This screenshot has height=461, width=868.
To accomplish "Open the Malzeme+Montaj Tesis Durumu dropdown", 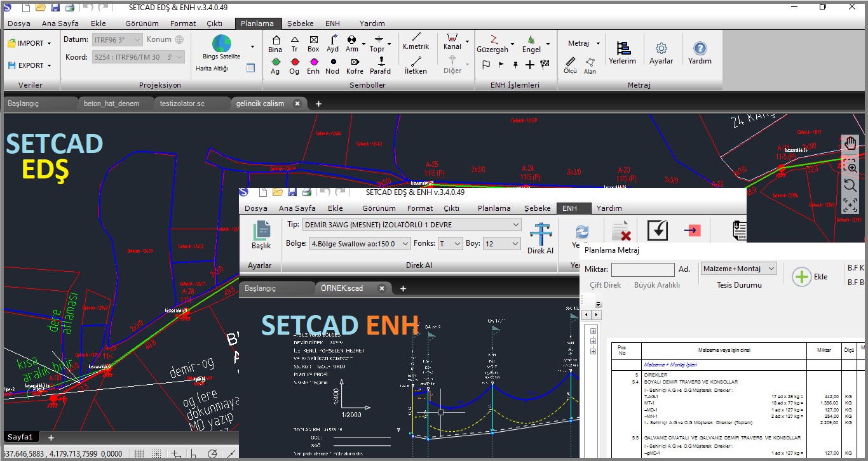I will [739, 269].
